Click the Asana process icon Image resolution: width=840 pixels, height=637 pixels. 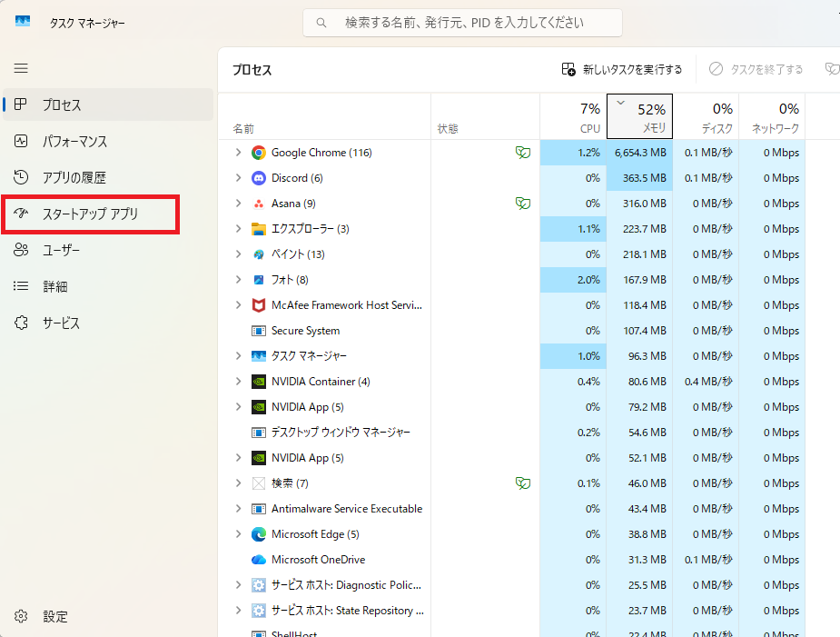(x=258, y=204)
